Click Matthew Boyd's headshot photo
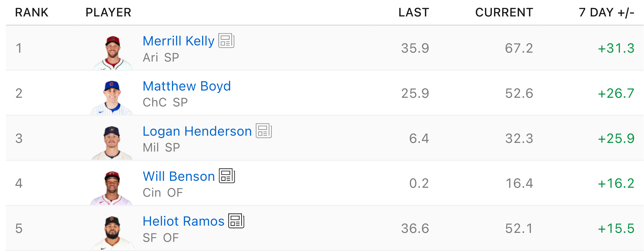This screenshot has height=251, width=644. [x=112, y=98]
